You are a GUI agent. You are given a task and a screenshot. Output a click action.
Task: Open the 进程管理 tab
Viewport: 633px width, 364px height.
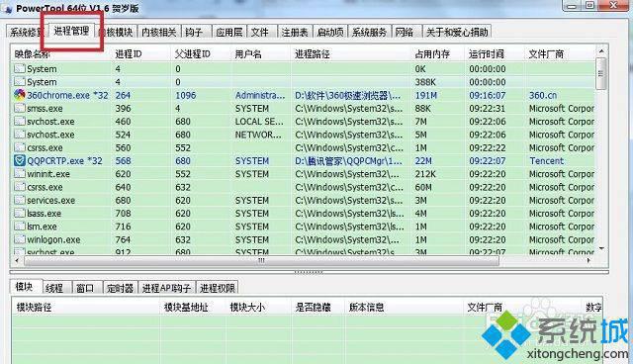[71, 31]
